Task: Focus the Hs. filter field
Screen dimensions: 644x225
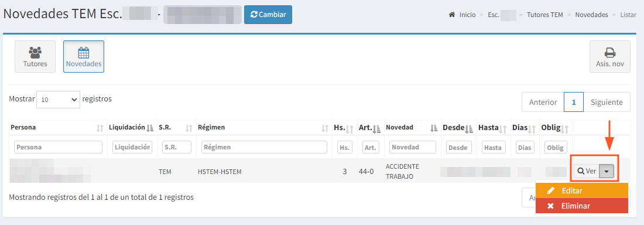Action: pos(345,147)
